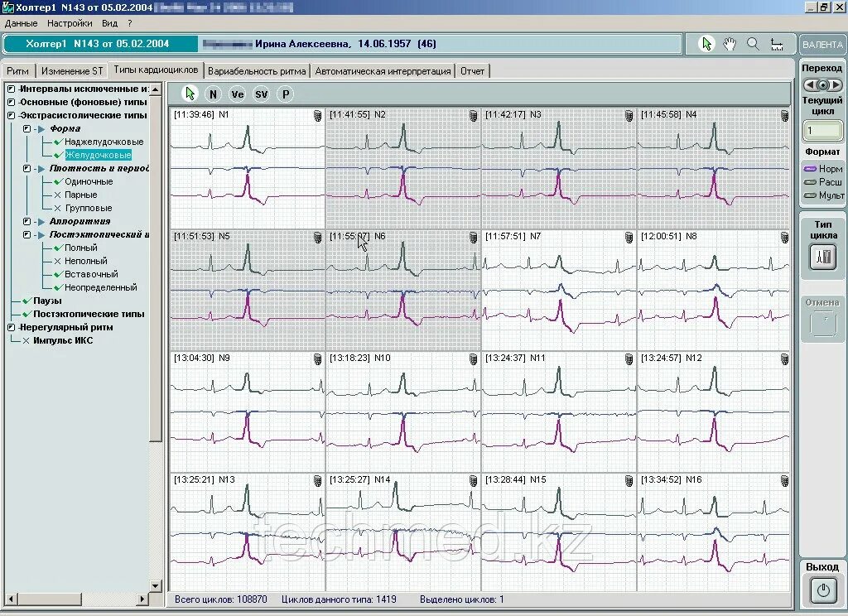This screenshot has height=616, width=848.
Task: Click trash icon on cycle N9
Action: point(318,359)
